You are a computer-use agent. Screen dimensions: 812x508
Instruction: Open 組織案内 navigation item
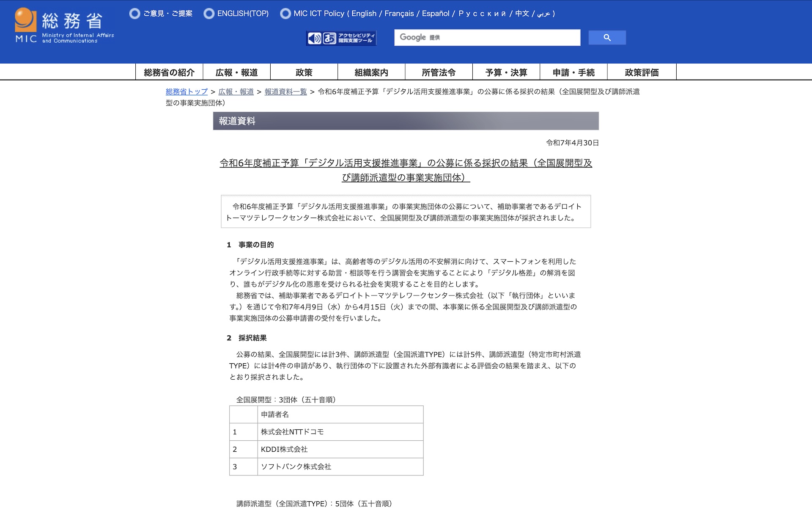click(x=371, y=72)
